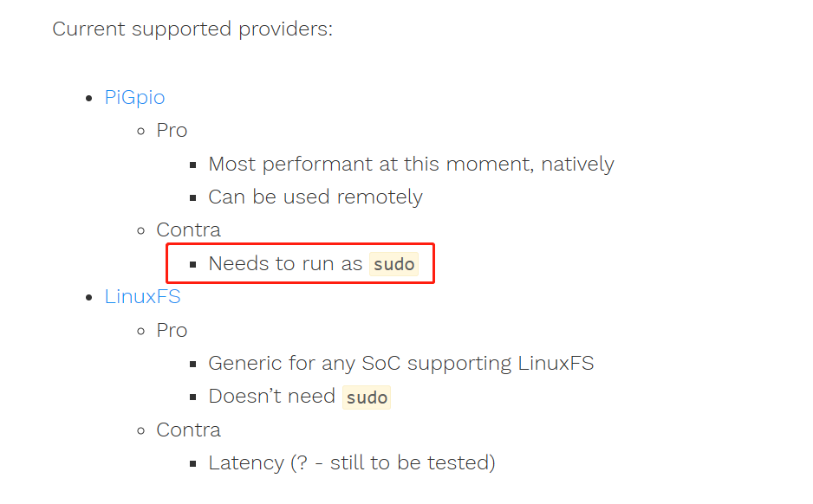Screen dimensions: 813x504
Task: Select 'Most performant at this moment, natively' line
Action: pos(411,164)
